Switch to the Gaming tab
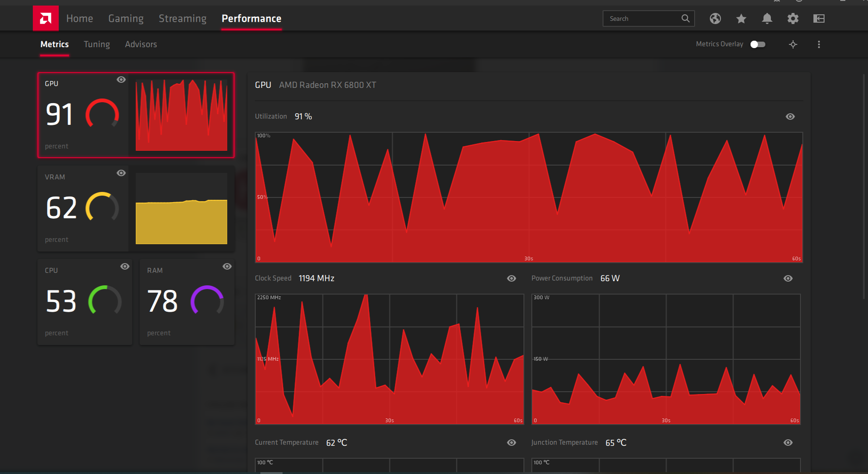 pyautogui.click(x=126, y=18)
